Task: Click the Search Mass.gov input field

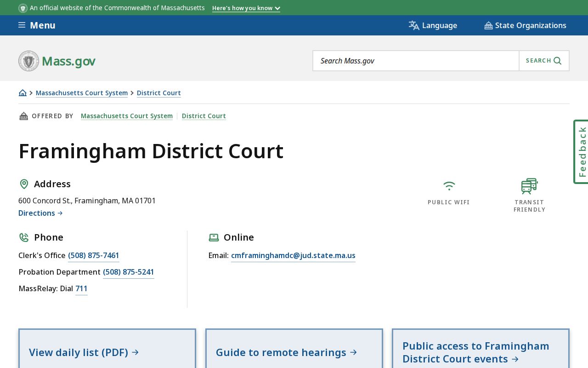Action: click(416, 61)
